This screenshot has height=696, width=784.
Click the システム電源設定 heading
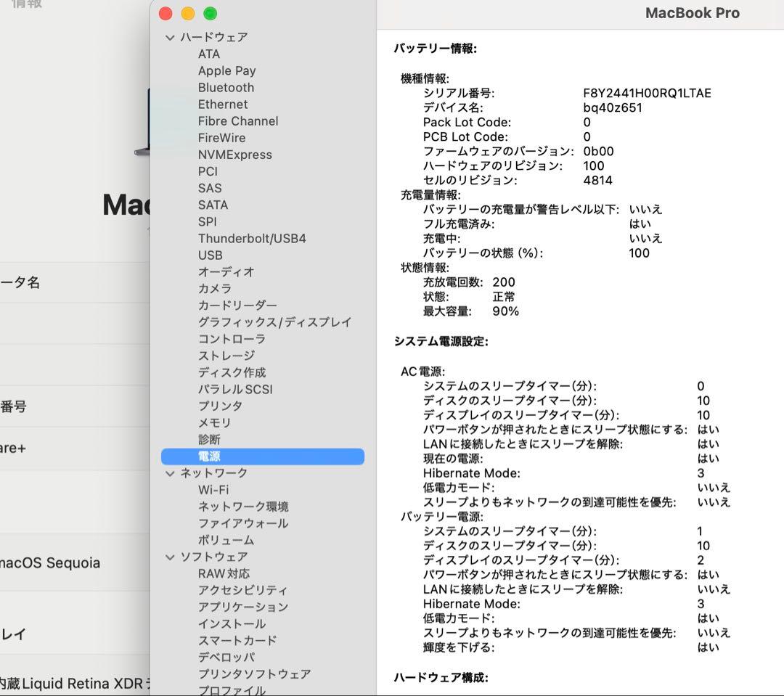click(x=441, y=342)
